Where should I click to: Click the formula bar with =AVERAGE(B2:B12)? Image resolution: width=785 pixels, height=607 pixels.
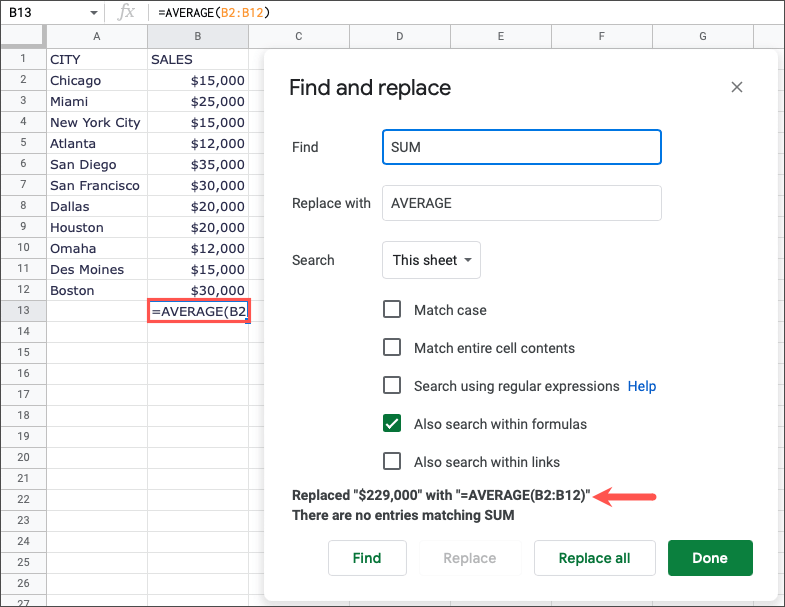[x=466, y=13]
